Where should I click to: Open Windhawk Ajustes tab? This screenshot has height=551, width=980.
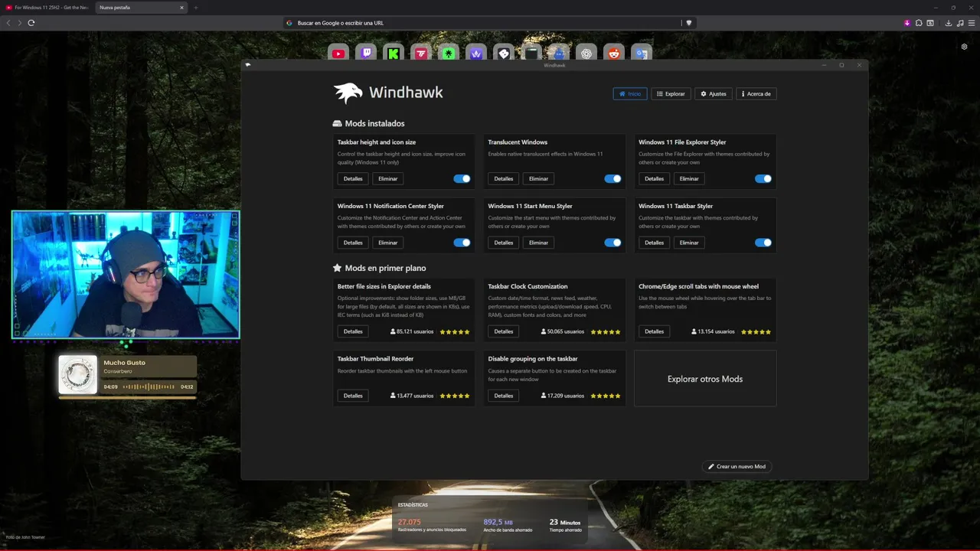714,93
